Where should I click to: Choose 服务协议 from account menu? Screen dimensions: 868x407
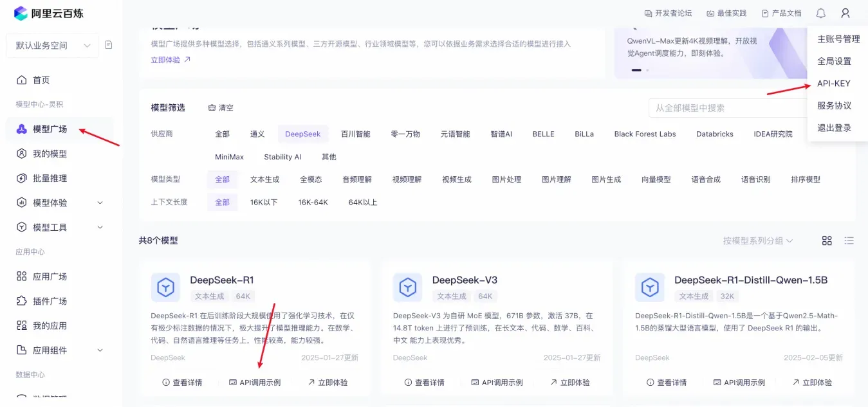coord(834,105)
